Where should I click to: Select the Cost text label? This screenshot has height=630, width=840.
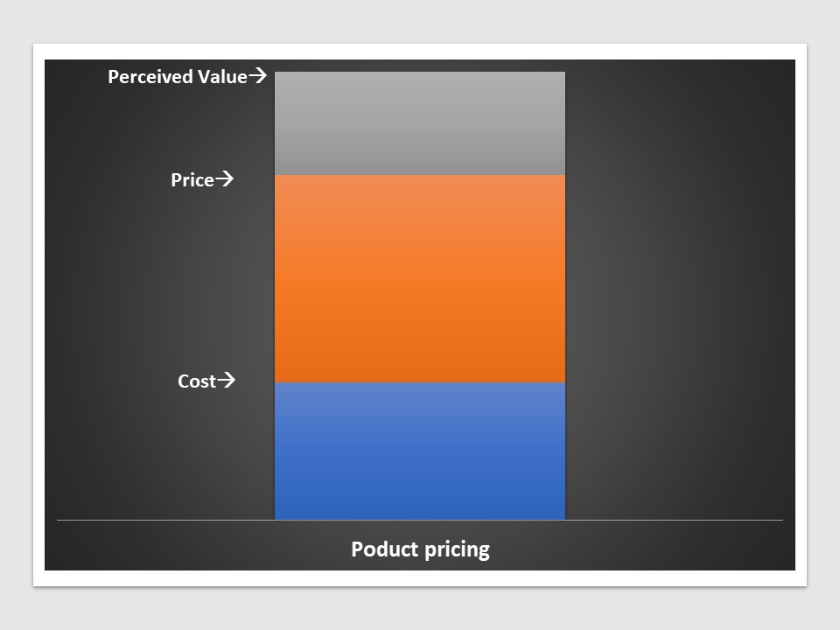197,381
